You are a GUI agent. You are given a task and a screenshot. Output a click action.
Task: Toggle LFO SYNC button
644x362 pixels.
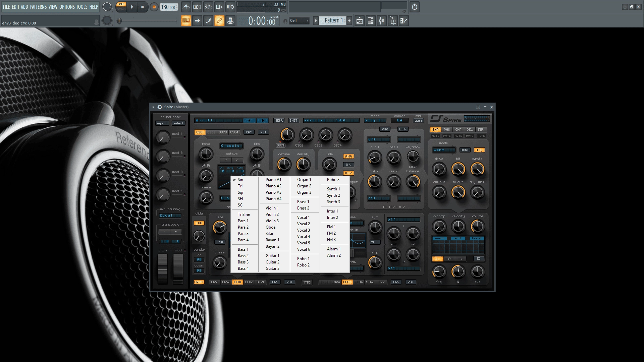pyautogui.click(x=220, y=242)
